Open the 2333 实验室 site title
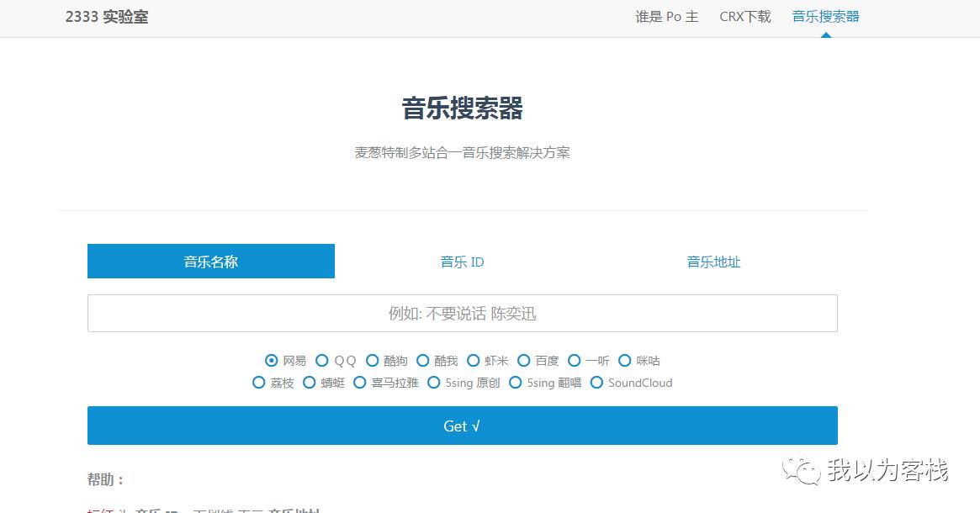Screen dimensions: 980x513 pyautogui.click(x=107, y=17)
